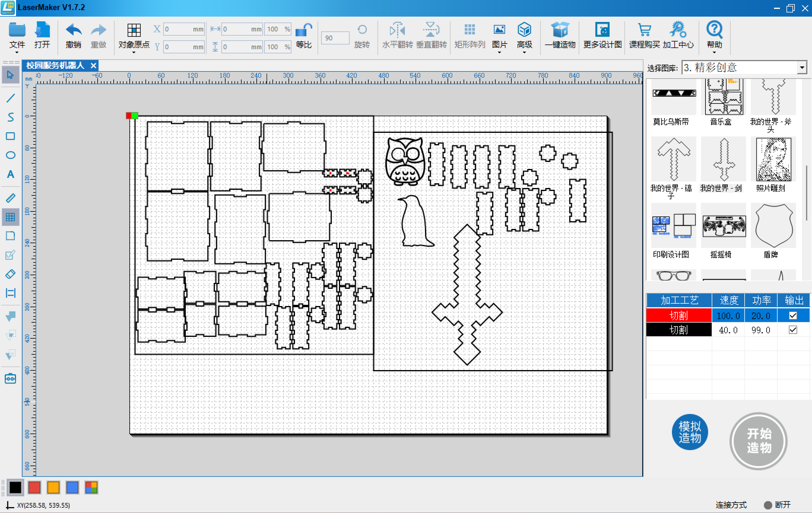This screenshot has height=513, width=812.
Task: Select the text tool
Action: pyautogui.click(x=10, y=174)
